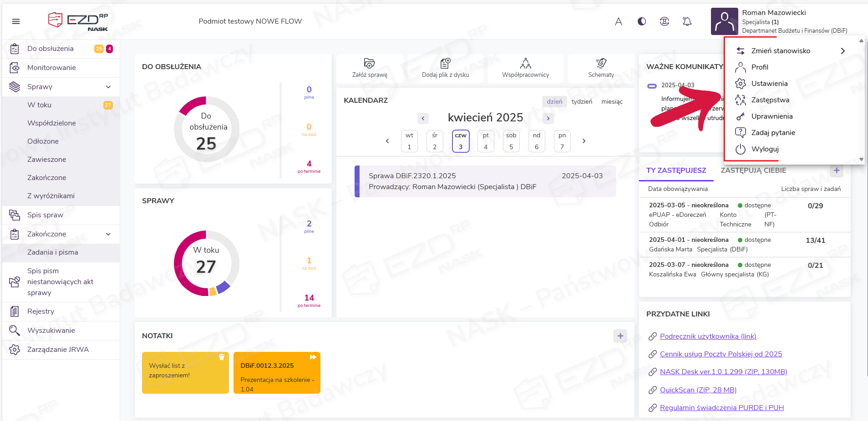Expand the 'Zakończone' sidebar section
The width and height of the screenshot is (868, 421).
[x=108, y=234]
